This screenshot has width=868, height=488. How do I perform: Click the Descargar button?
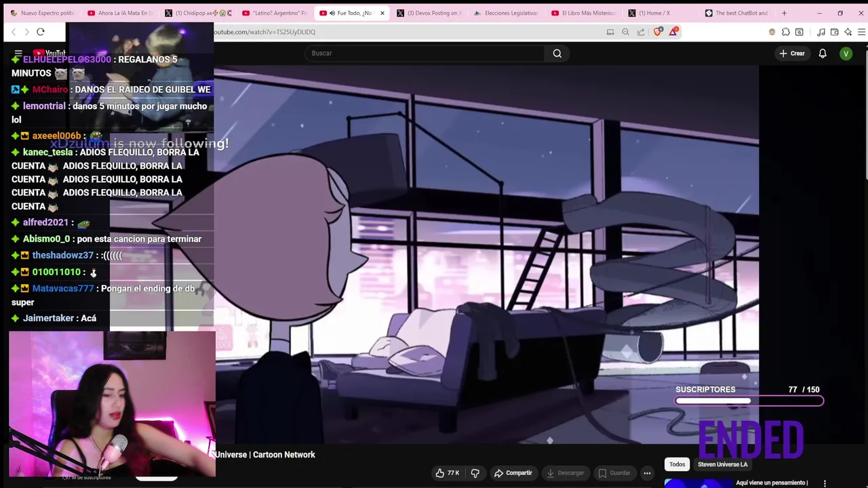(566, 473)
